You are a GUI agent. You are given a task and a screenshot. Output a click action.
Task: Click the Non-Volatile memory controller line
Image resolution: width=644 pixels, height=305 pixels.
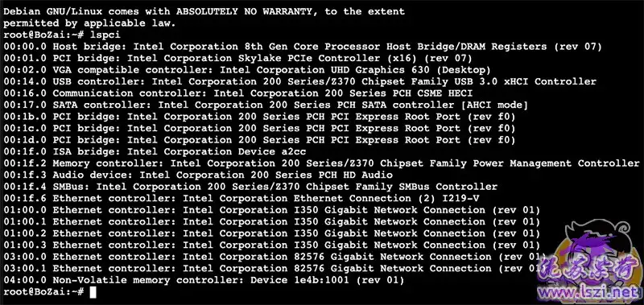pyautogui.click(x=204, y=280)
